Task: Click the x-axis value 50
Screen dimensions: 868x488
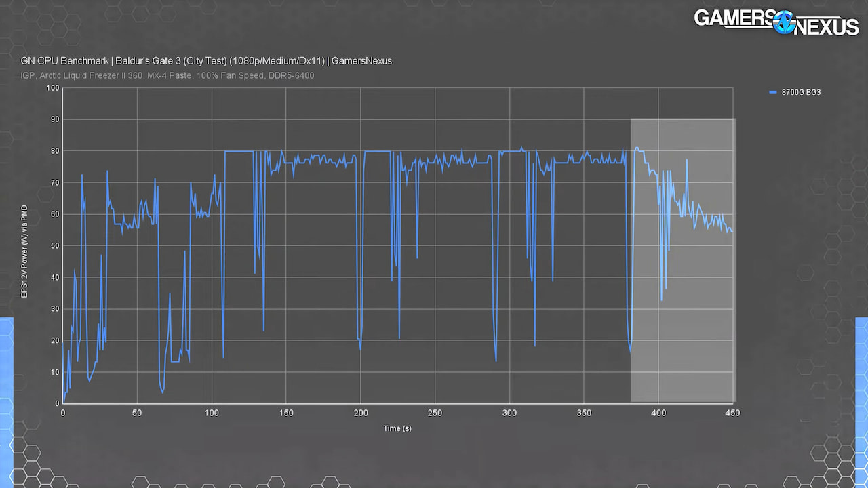Action: [x=137, y=413]
